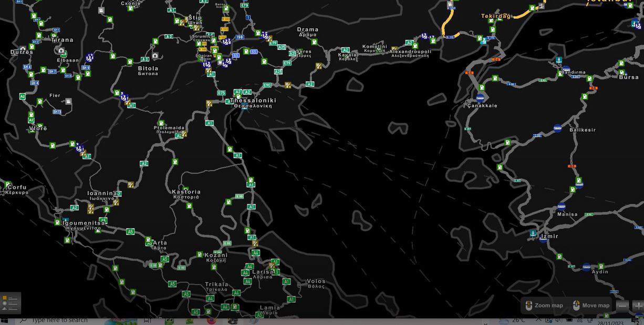
Task: Click the port anchor icon beside Izmir
Action: tap(533, 233)
